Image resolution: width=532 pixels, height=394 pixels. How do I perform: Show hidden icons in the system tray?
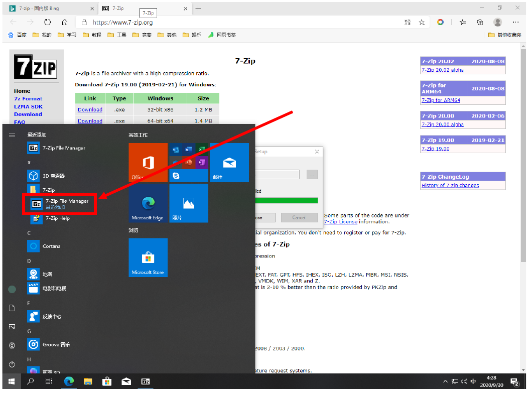coord(445,381)
